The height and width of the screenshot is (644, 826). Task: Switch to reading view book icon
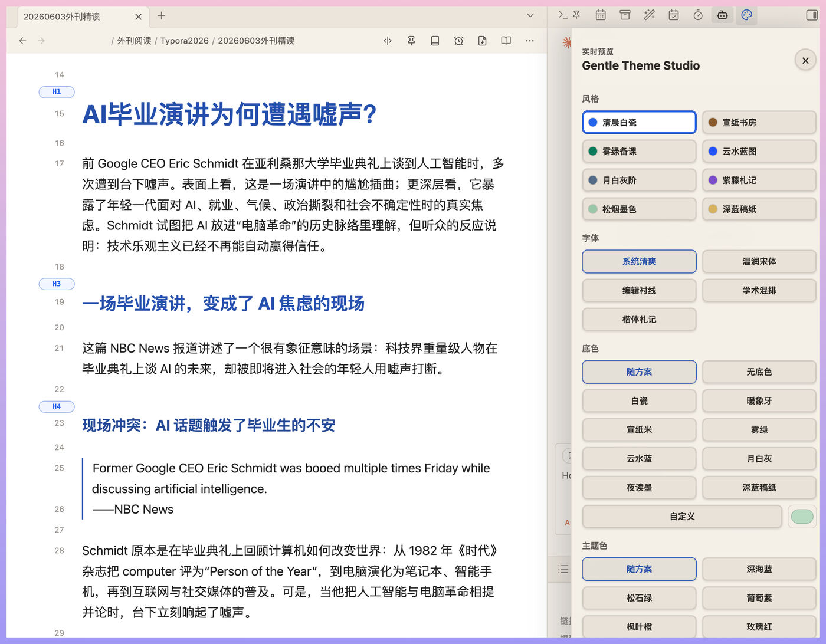[506, 41]
